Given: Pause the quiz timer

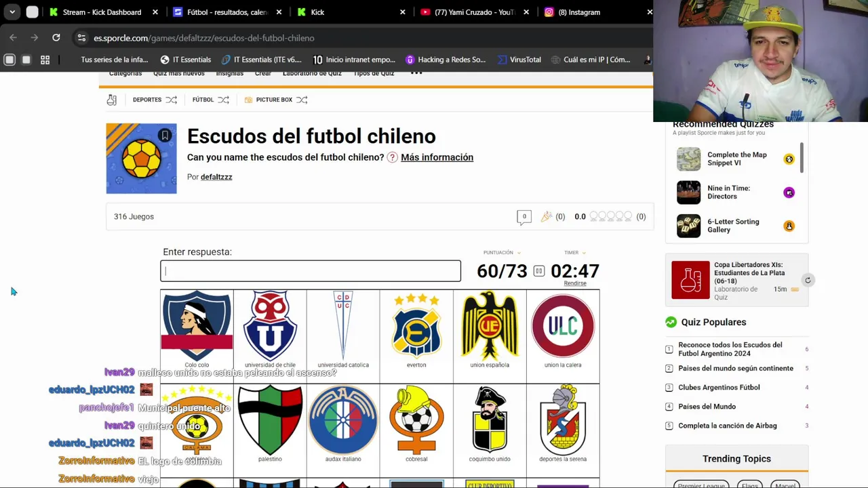Looking at the screenshot, I should pos(538,271).
